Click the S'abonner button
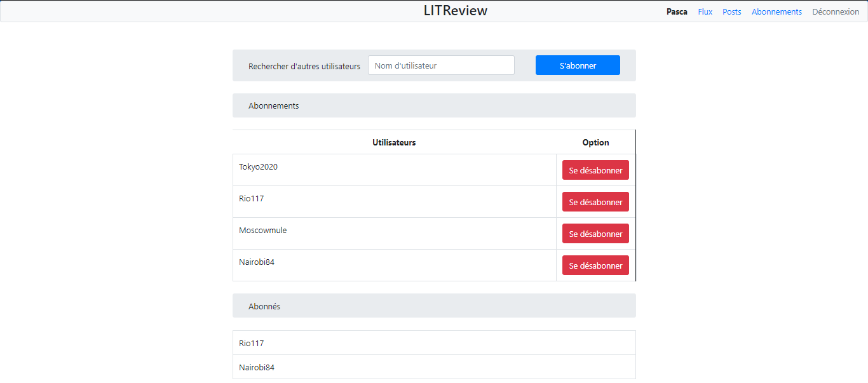The width and height of the screenshot is (868, 383). (x=578, y=65)
